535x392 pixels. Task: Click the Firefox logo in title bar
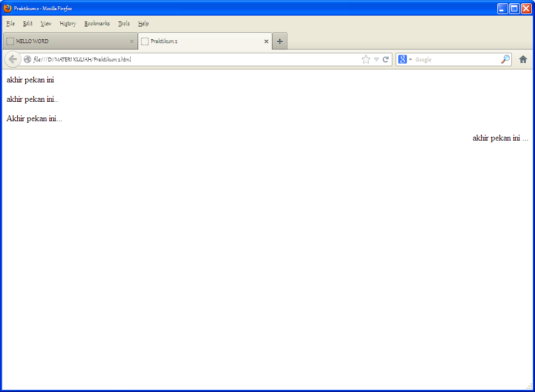8,8
